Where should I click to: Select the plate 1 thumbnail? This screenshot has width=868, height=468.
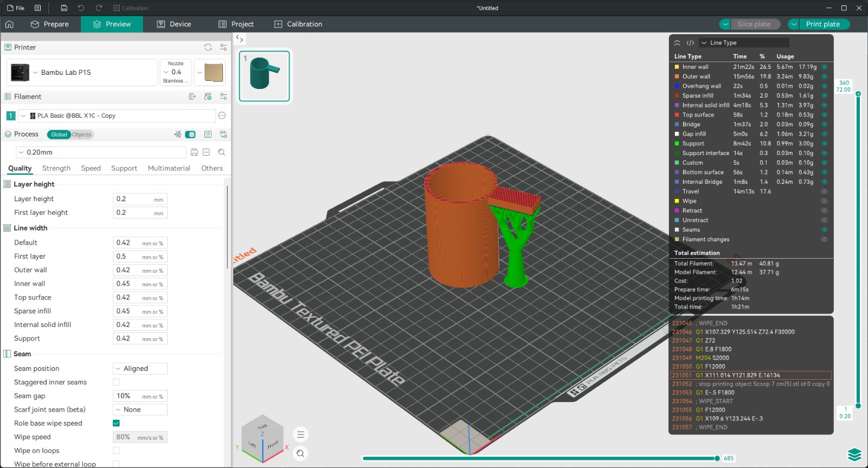(264, 76)
